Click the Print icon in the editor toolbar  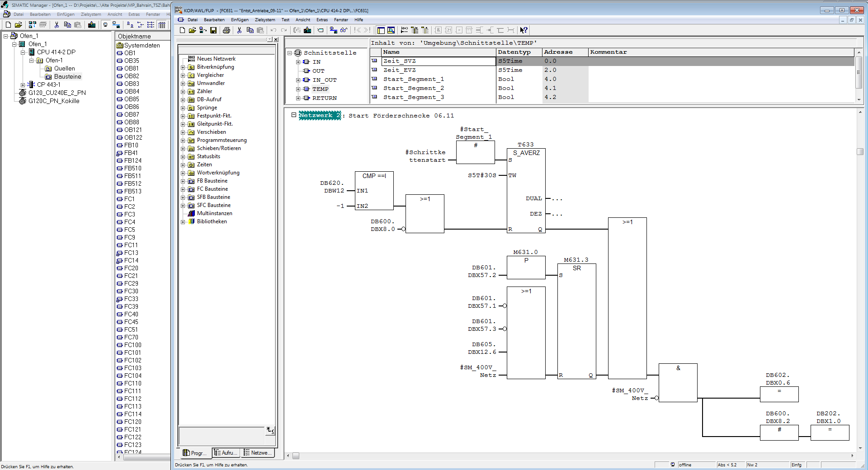tap(226, 30)
